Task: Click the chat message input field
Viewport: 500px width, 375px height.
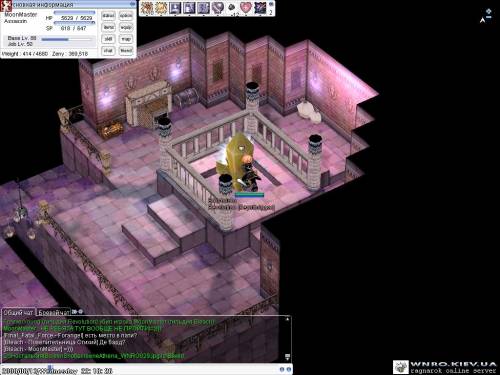Action: pyautogui.click(x=140, y=370)
